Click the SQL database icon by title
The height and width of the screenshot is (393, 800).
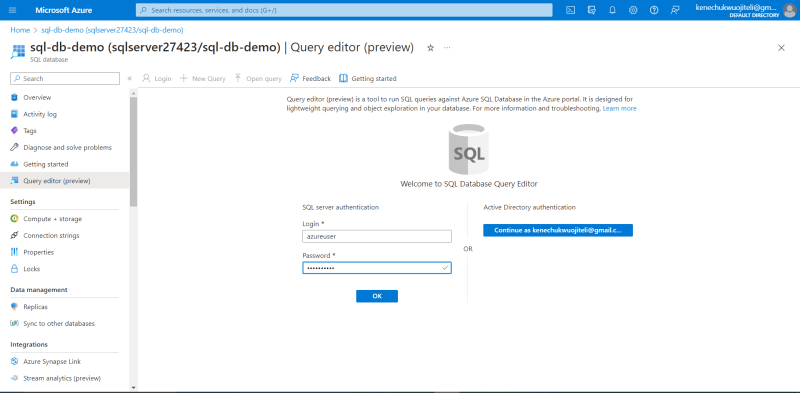pyautogui.click(x=18, y=52)
